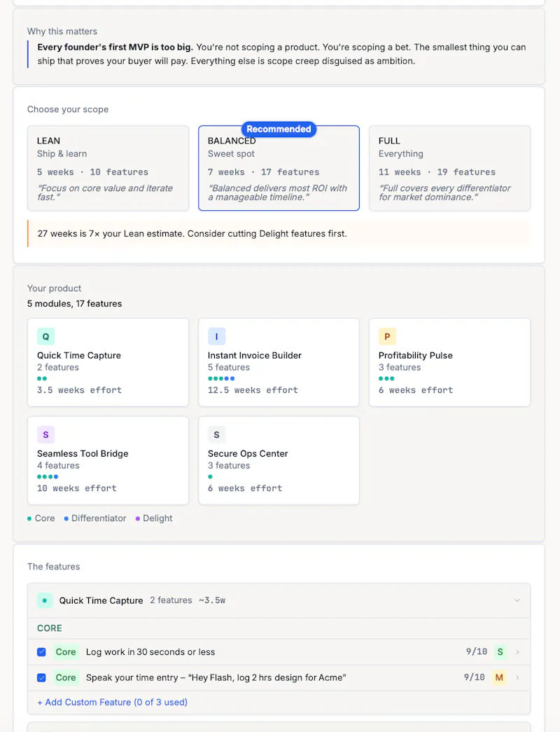This screenshot has height=732, width=560.
Task: Click the purple S icon for Seamless Tool Bridge
Action: point(45,434)
